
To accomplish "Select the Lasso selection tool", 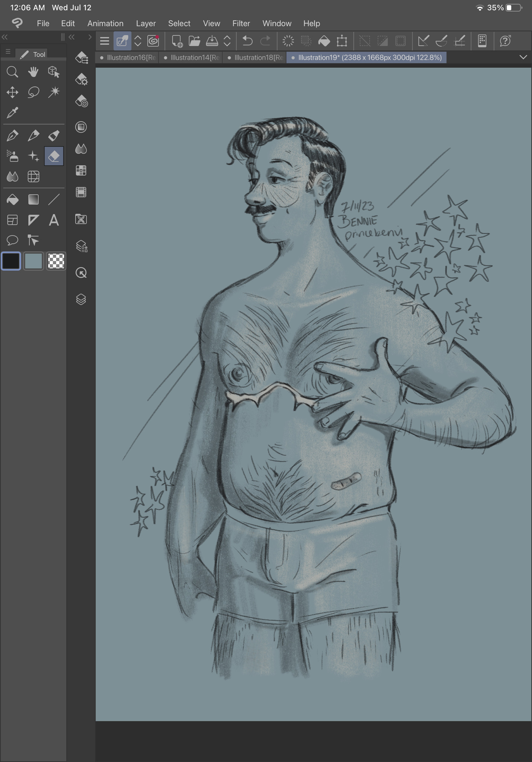I will 33,92.
